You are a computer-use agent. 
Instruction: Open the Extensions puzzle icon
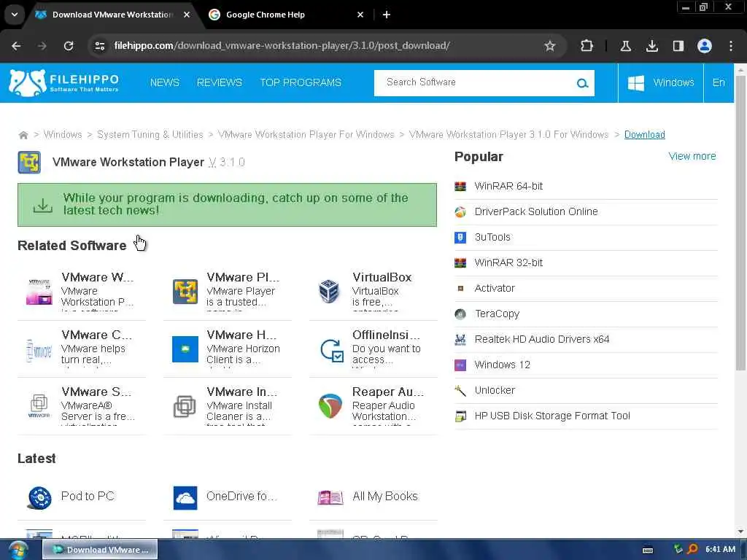(x=587, y=46)
